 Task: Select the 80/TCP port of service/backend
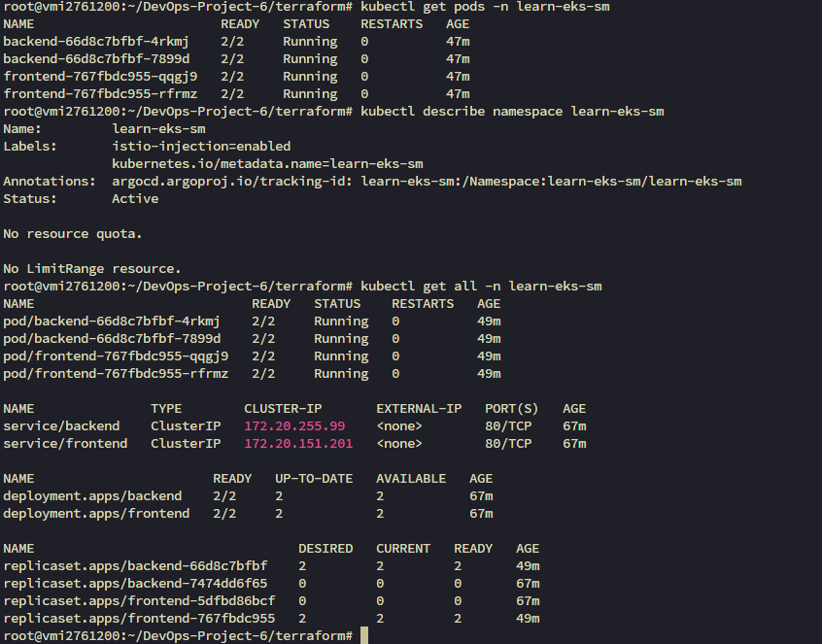coord(510,425)
